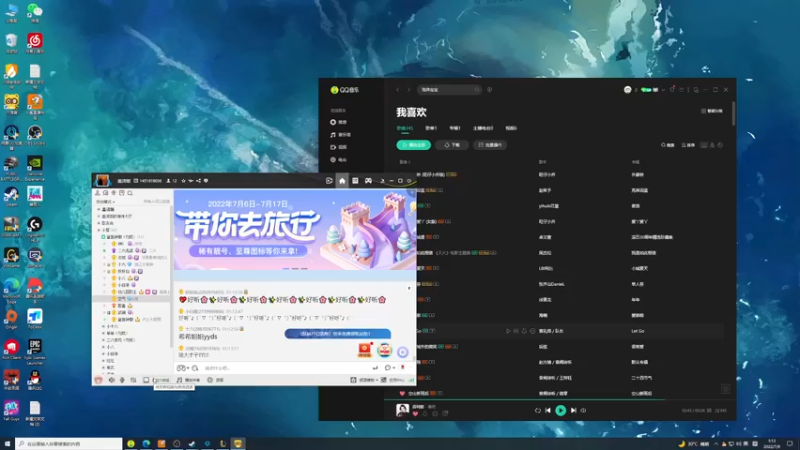Open Microsoft Edge desktop shortcut
Image resolution: width=800 pixels, height=450 pixels.
coord(11,289)
